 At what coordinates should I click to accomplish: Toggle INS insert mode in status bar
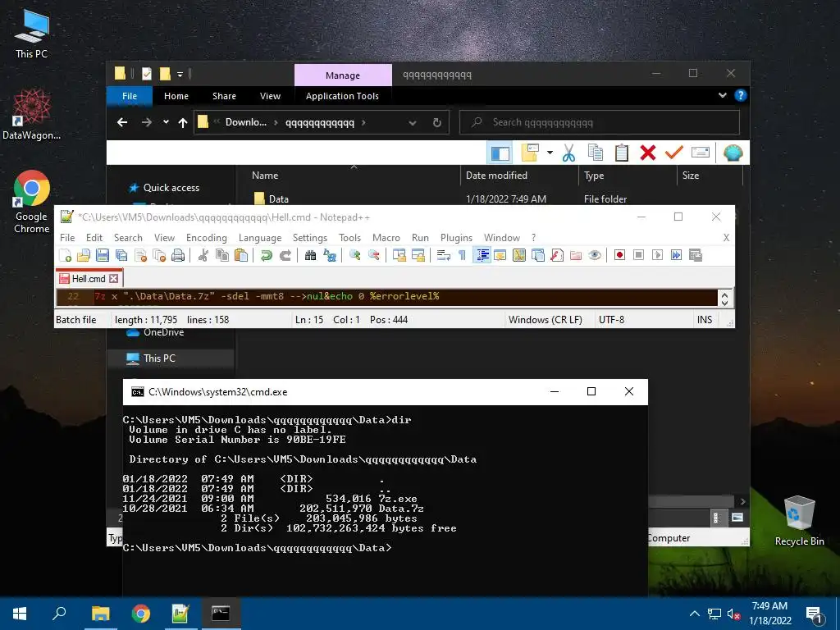705,320
